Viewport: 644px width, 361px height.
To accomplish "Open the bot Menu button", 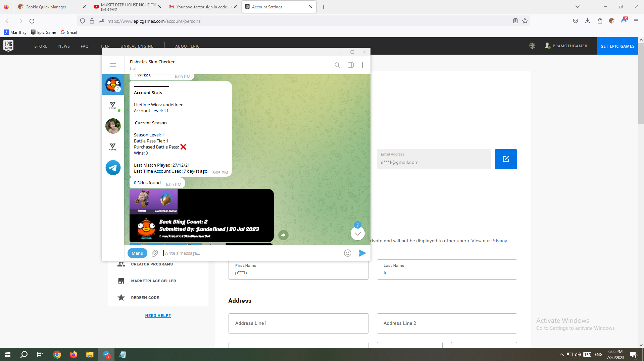I will tap(137, 253).
